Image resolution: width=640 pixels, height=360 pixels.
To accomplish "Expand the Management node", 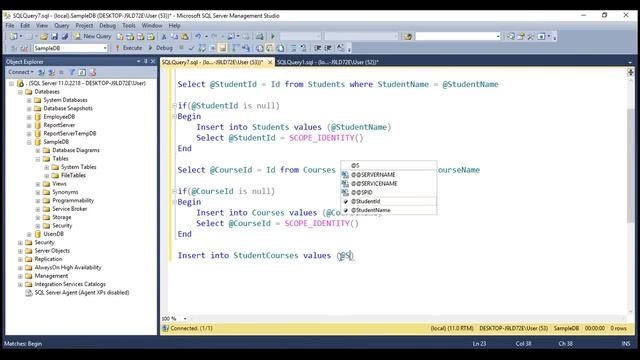I will coord(20,276).
